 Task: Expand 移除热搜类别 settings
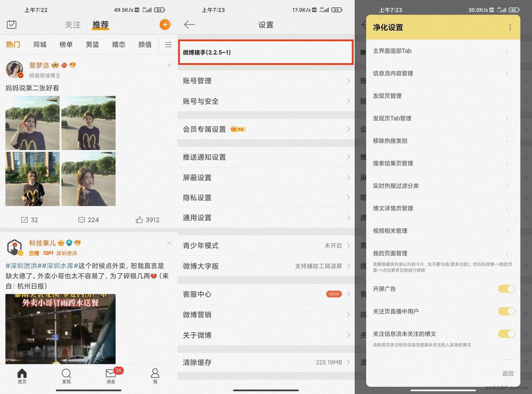click(x=443, y=141)
